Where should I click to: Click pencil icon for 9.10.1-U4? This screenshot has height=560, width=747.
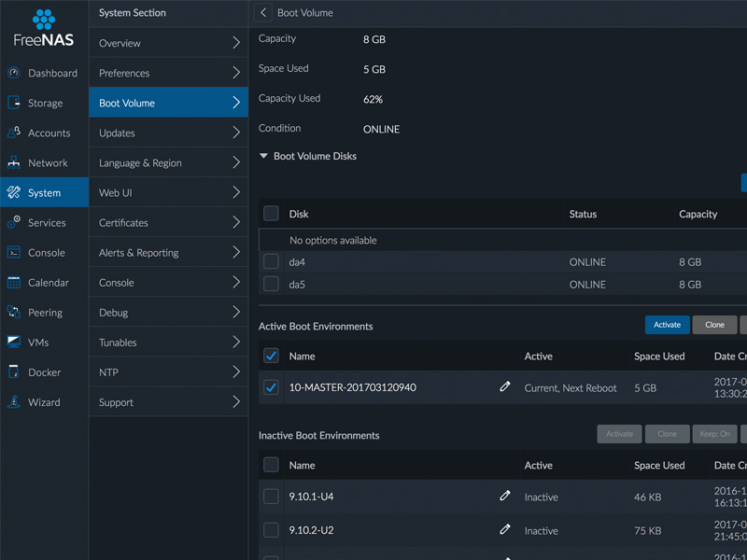click(505, 496)
